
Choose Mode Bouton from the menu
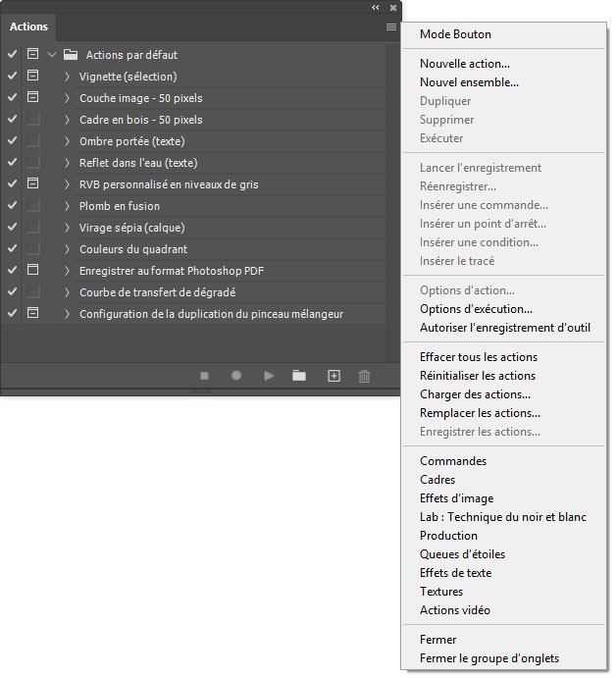coord(455,34)
